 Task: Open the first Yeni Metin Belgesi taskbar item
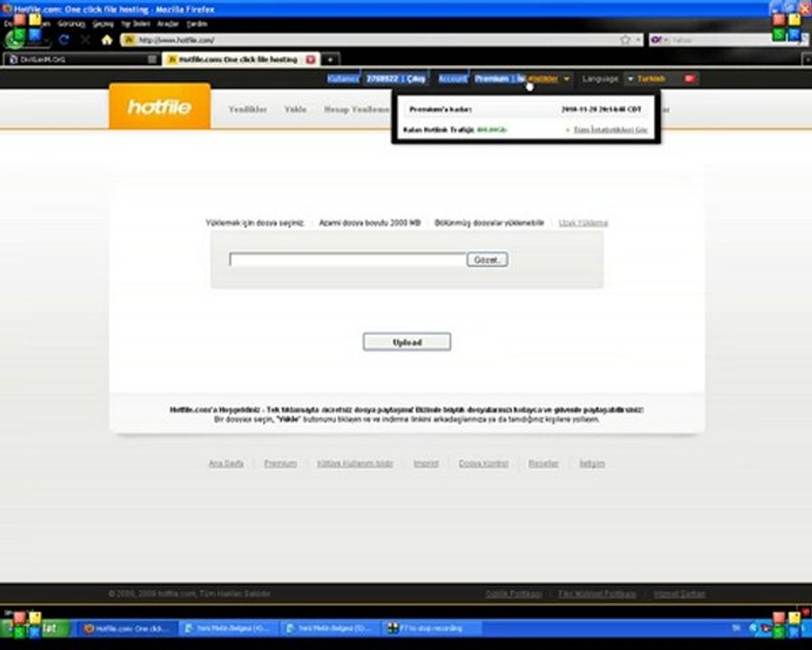pyautogui.click(x=229, y=628)
